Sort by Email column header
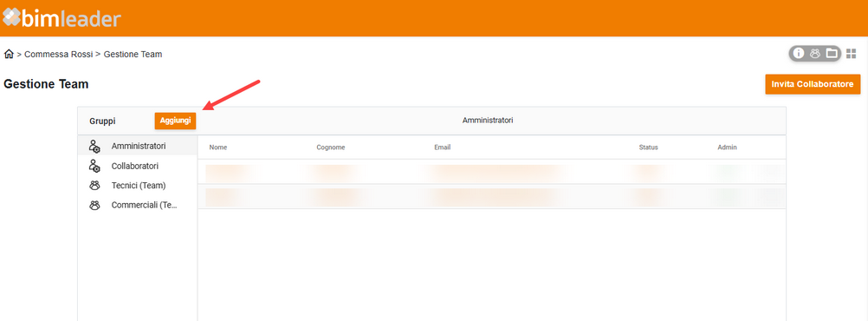 443,147
